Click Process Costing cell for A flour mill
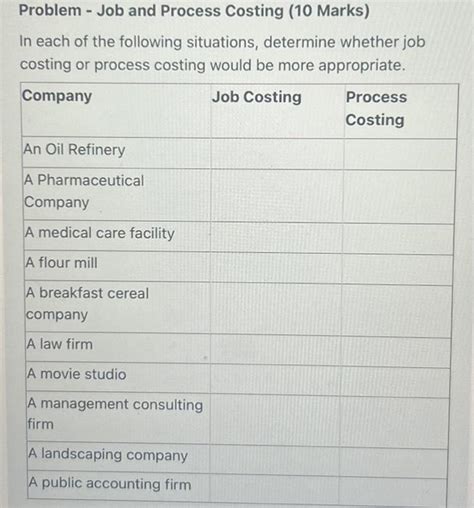This screenshot has height=508, width=474. [397, 269]
